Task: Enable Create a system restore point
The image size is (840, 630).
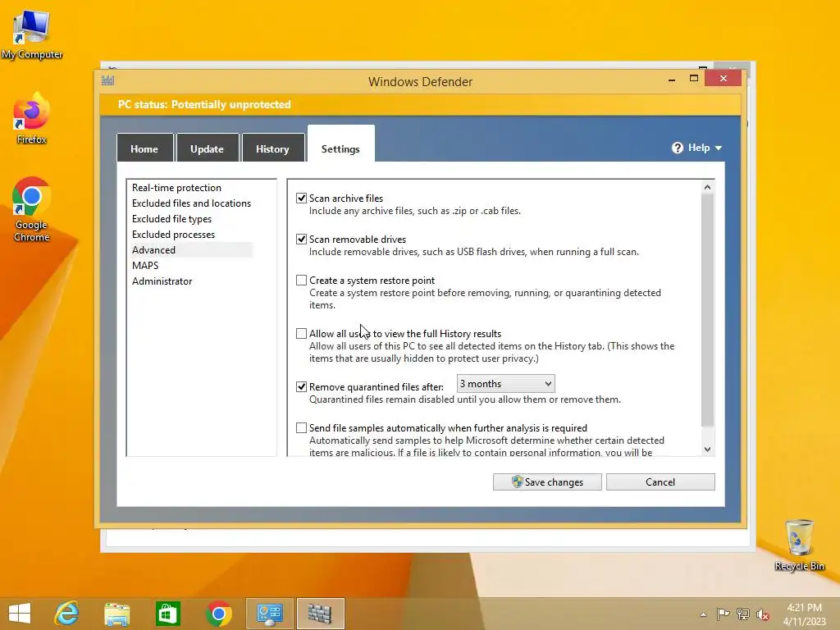Action: (x=302, y=281)
